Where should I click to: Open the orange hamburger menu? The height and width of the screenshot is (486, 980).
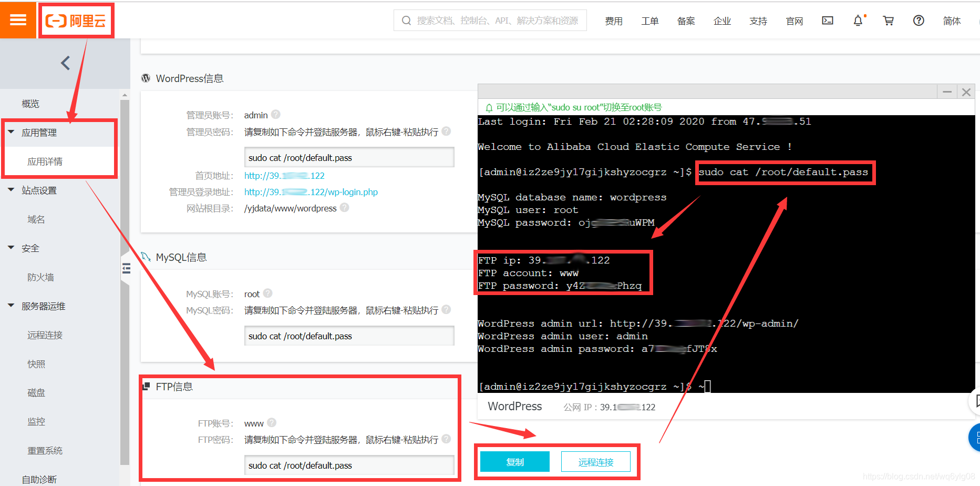tap(18, 20)
